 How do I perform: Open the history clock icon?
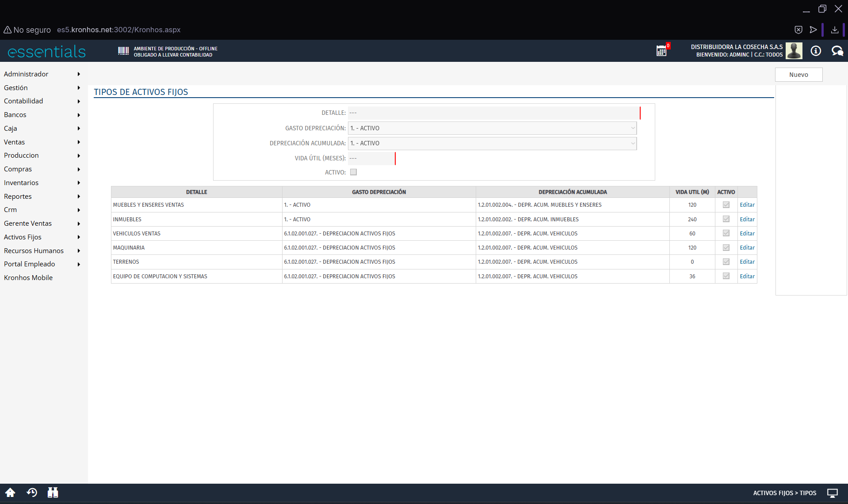point(32,493)
